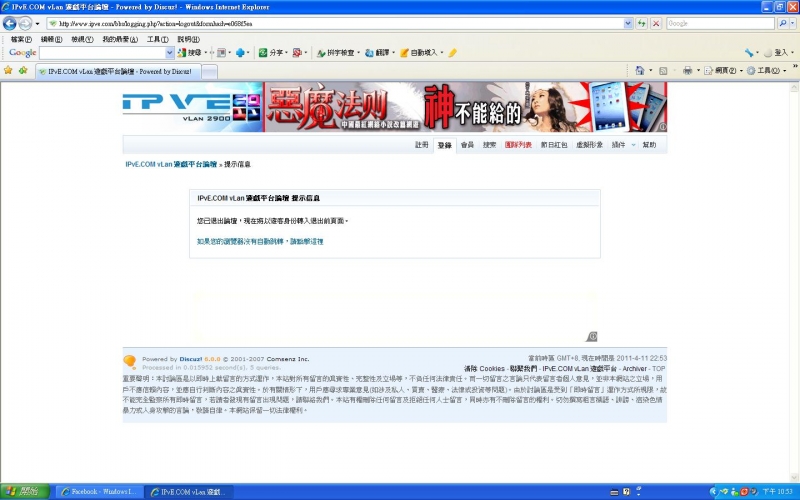Click the IPvE.COM vLan breadcrumb link
The height and width of the screenshot is (500, 800).
171,164
